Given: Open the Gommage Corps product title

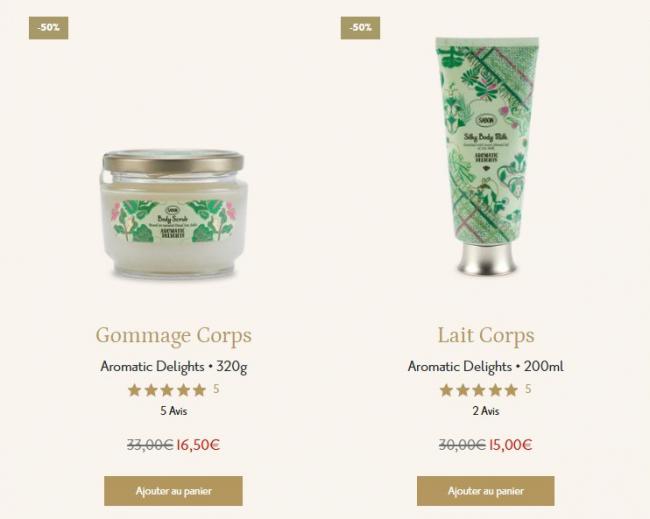Looking at the screenshot, I should tap(174, 336).
